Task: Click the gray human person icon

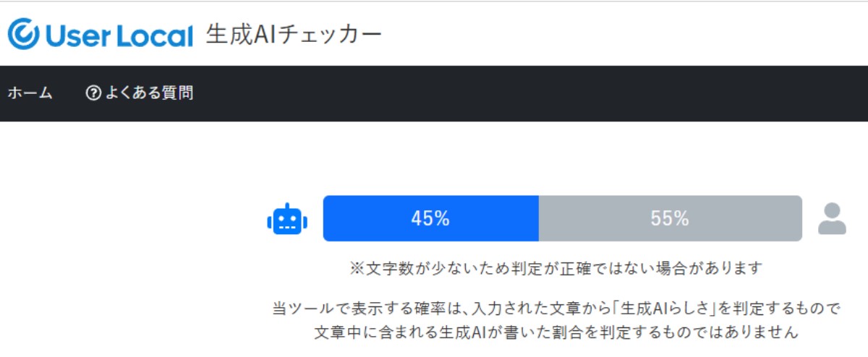Action: [x=832, y=218]
